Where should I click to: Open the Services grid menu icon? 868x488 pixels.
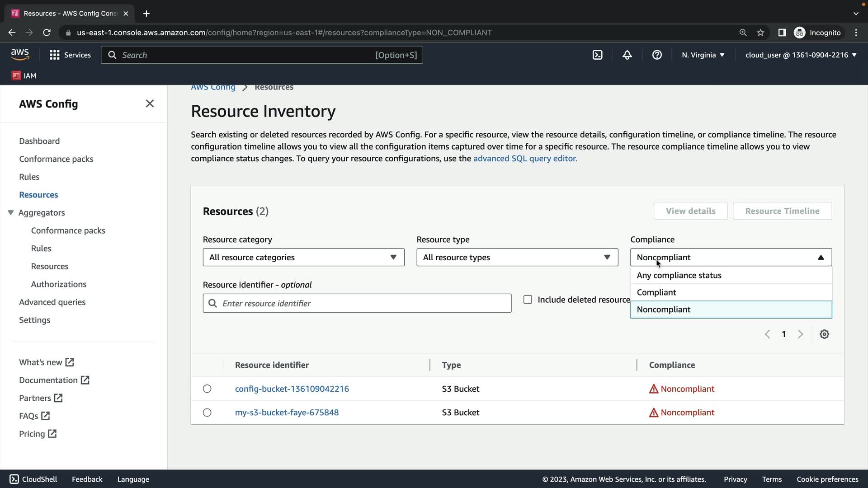(x=55, y=55)
